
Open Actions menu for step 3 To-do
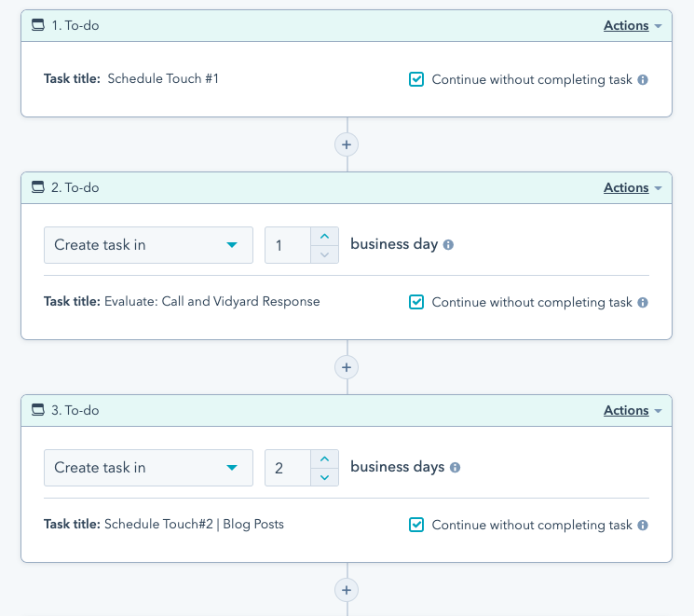632,411
